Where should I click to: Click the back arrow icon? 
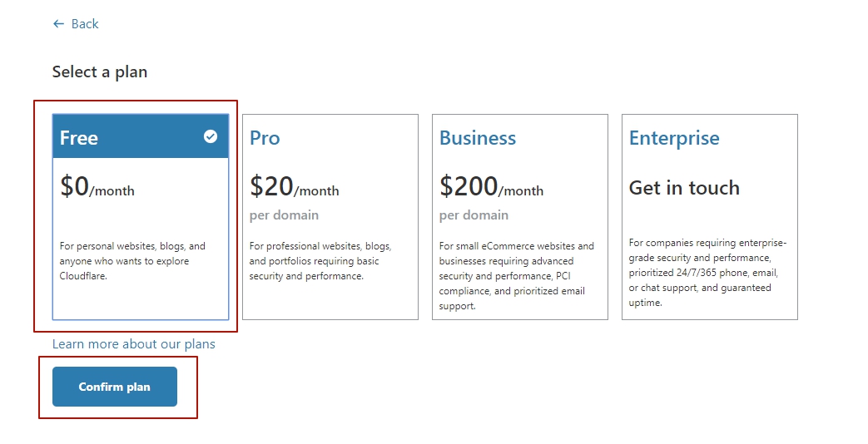[58, 24]
